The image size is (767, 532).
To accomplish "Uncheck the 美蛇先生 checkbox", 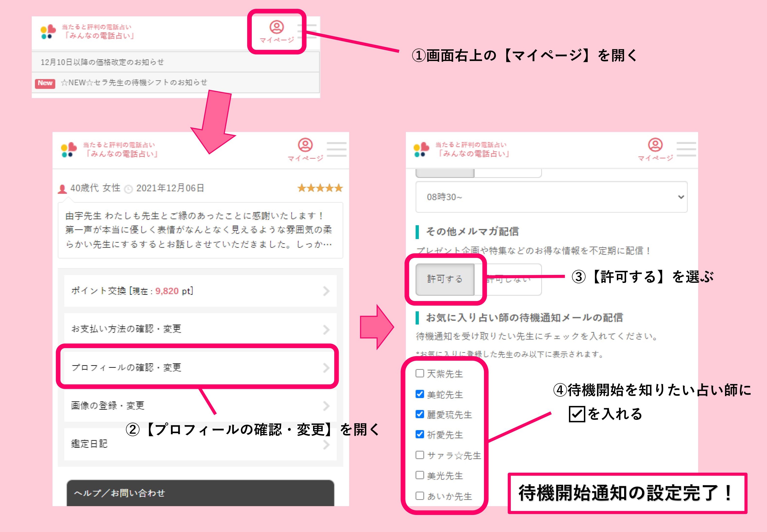I will 420,394.
